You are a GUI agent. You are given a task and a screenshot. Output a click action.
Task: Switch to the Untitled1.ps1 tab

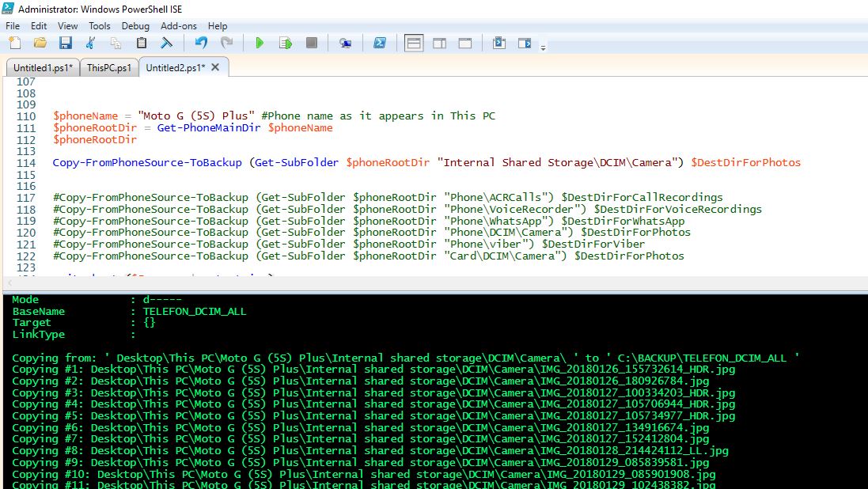43,67
